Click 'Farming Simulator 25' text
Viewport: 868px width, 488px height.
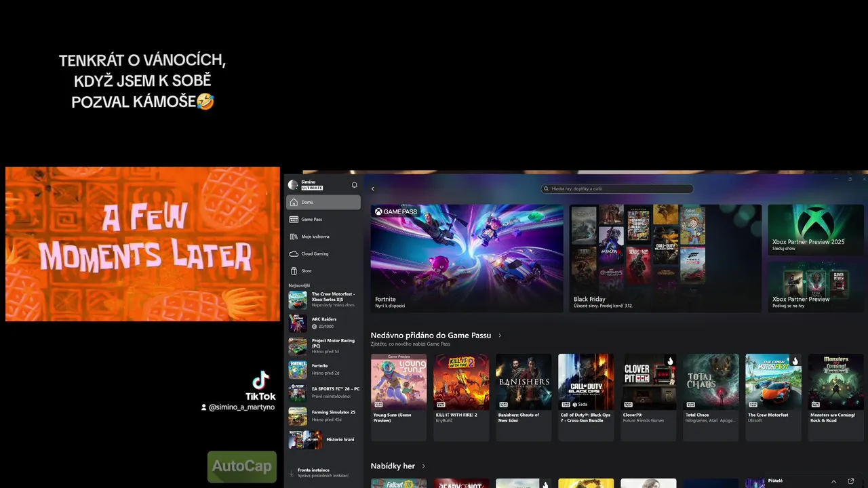click(x=334, y=412)
